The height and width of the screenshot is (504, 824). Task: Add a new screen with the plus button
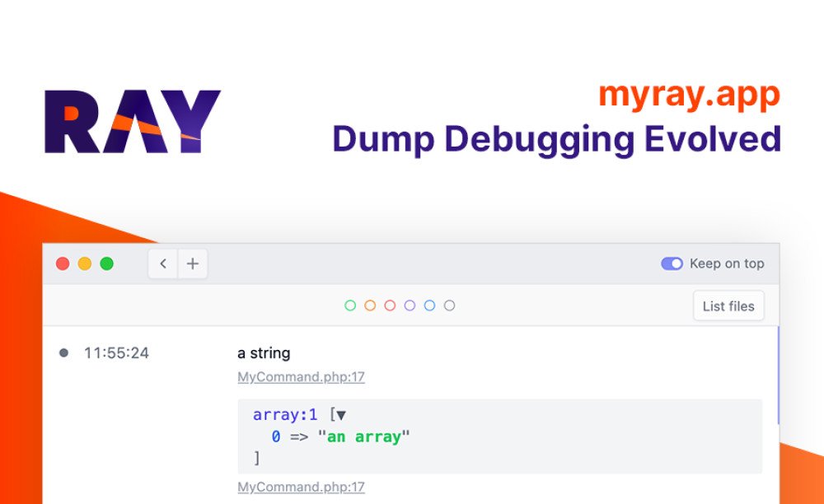tap(193, 264)
